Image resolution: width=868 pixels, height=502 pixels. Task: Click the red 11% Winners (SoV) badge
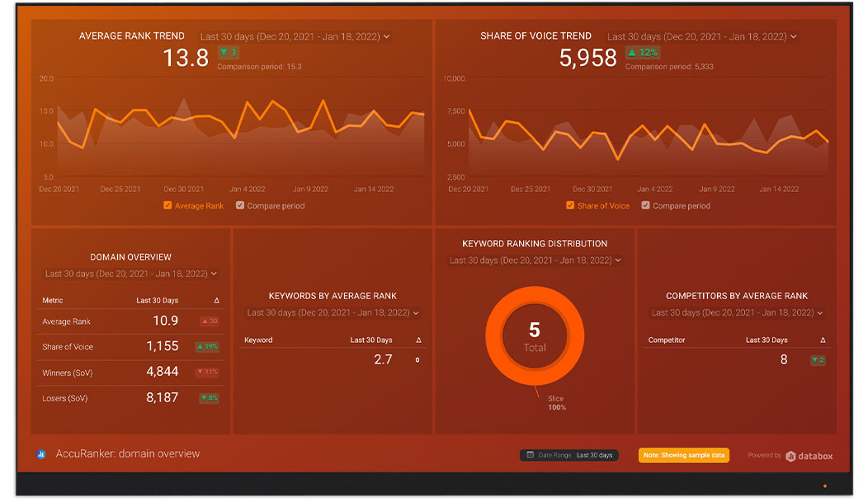[x=208, y=373]
